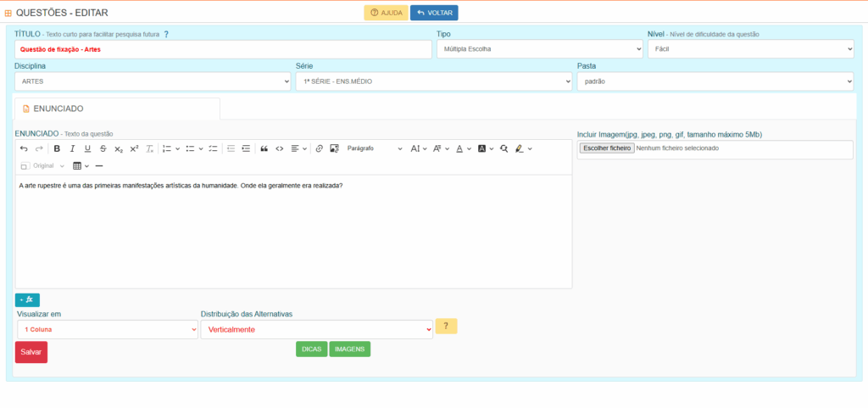This screenshot has height=408, width=868.
Task: Select the ENUNCIADO tab
Action: (117, 109)
